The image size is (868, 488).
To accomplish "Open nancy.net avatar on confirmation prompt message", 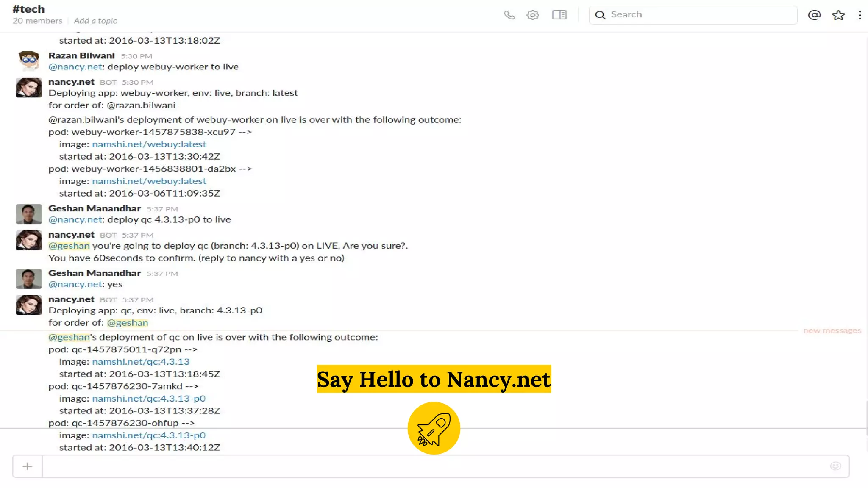I will (29, 240).
